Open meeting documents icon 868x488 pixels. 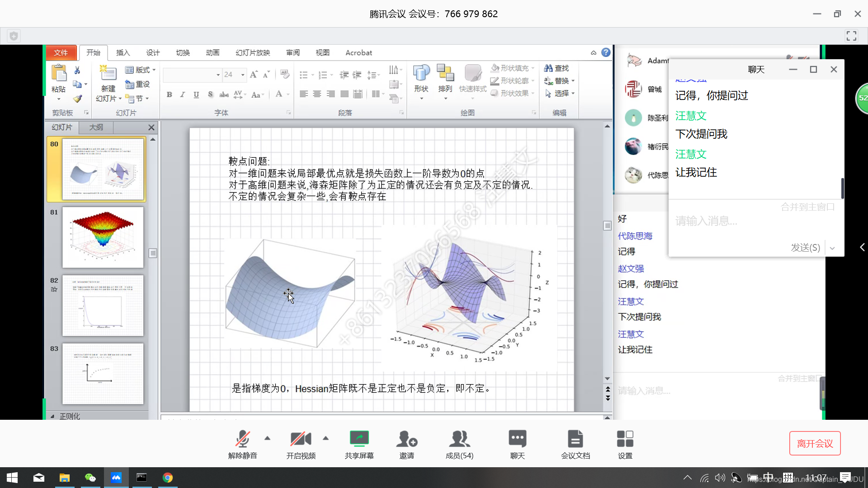[x=575, y=438]
